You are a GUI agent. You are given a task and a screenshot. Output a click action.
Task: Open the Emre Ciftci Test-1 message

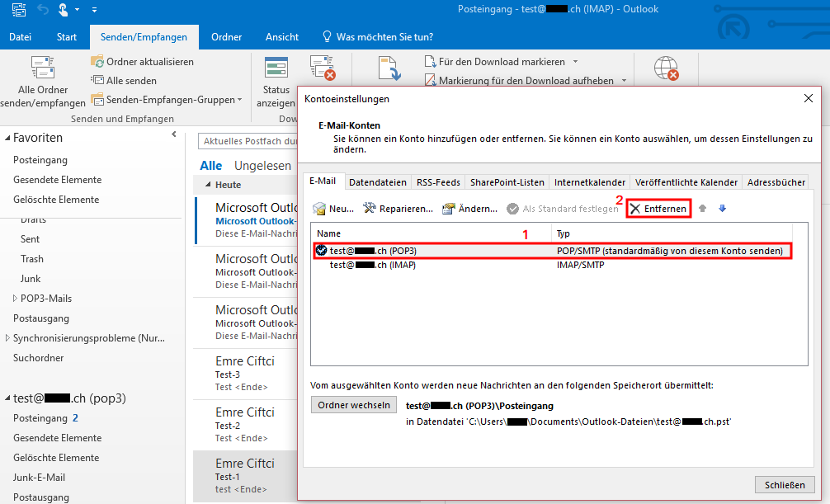coord(246,476)
